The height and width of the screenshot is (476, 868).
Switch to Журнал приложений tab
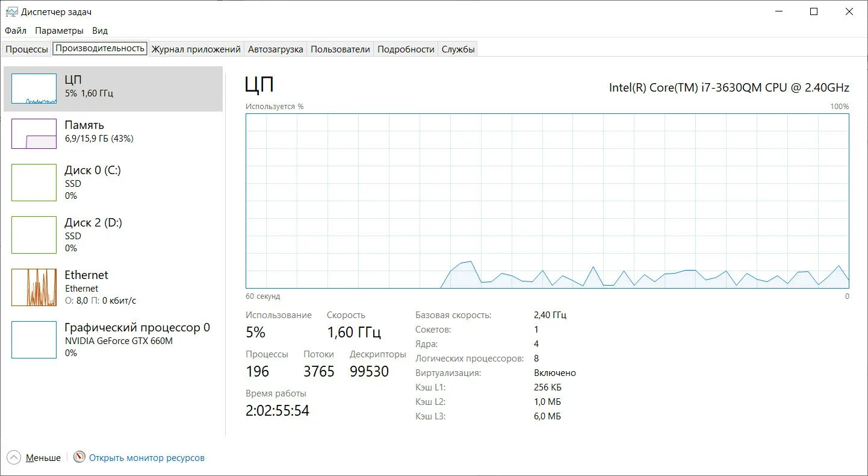(x=196, y=49)
